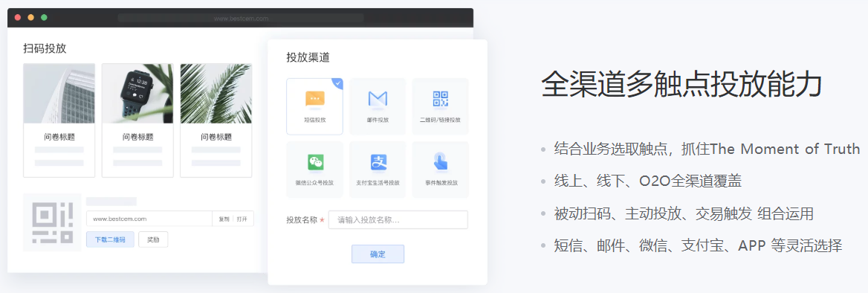The width and height of the screenshot is (868, 293).
Task: Click the 投放名称 input field
Action: click(398, 220)
